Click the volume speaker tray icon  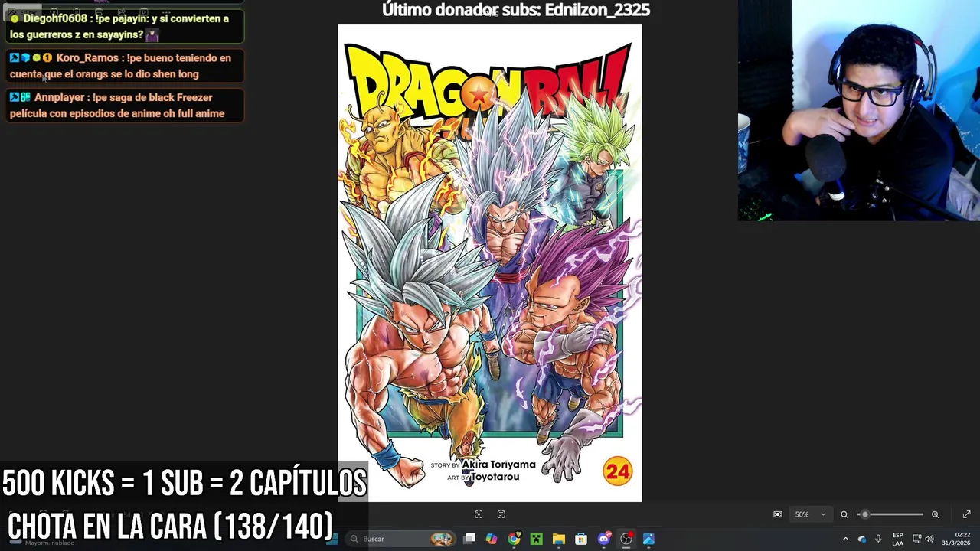(x=929, y=539)
